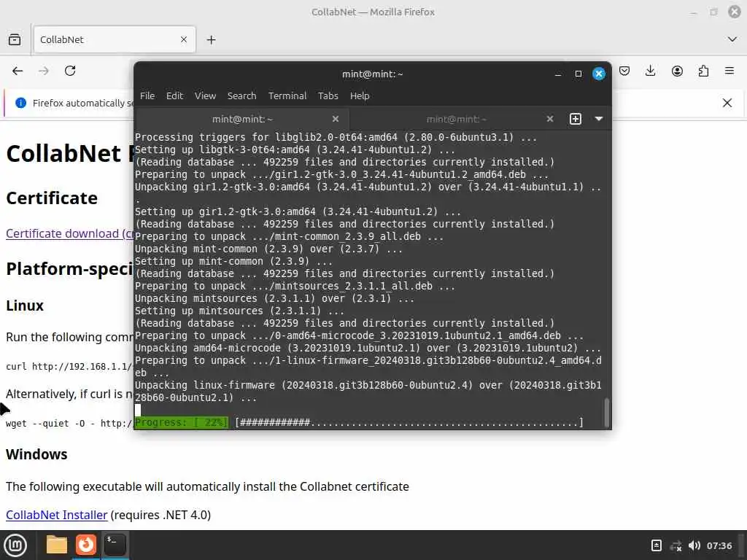Minimize the terminal window
The height and width of the screenshot is (560, 747).
[x=558, y=74]
